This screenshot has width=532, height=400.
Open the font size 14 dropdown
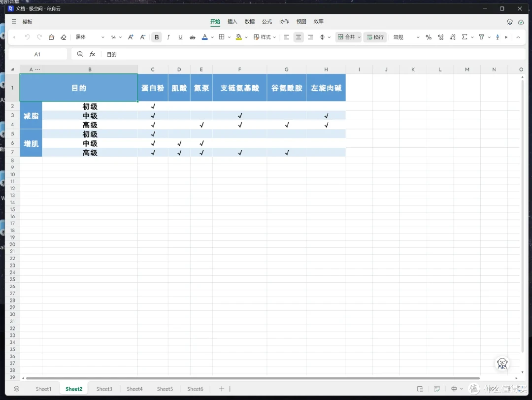(x=116, y=37)
